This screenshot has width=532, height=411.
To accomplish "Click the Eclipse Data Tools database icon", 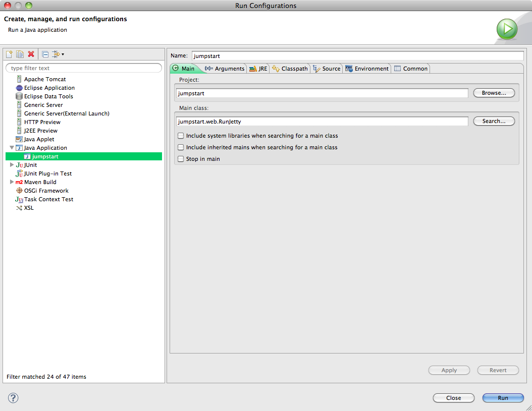I will [19, 96].
